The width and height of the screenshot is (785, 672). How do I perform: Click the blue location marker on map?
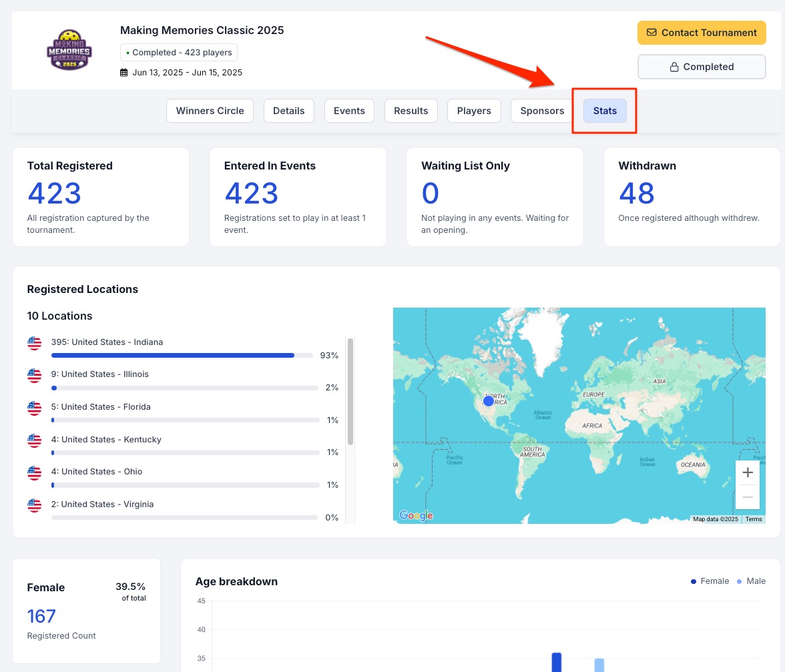pyautogui.click(x=489, y=400)
